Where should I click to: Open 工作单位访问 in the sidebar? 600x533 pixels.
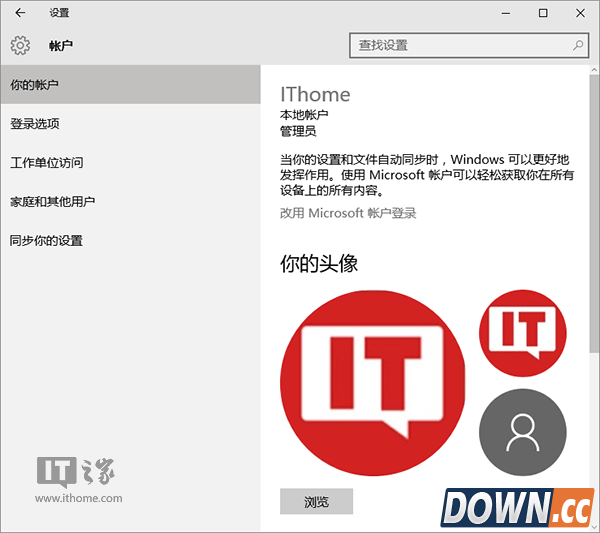(130, 163)
